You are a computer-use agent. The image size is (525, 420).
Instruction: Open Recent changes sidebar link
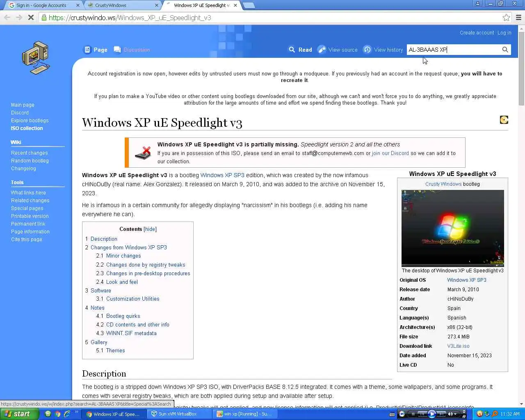(29, 153)
